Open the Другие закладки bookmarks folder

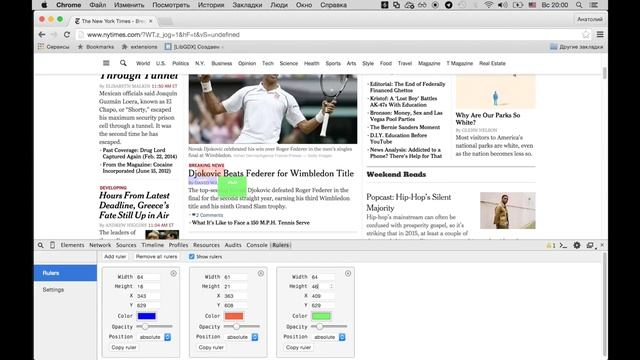point(576,47)
